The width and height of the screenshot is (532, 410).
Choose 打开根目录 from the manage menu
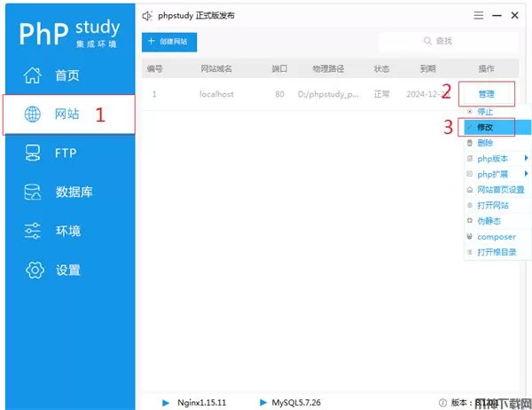pos(497,252)
